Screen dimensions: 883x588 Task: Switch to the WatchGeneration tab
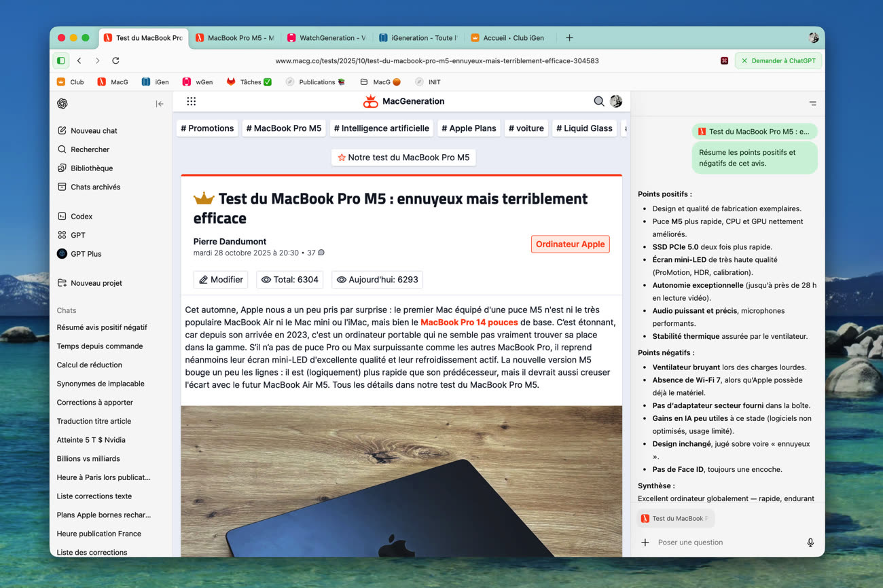(x=326, y=38)
